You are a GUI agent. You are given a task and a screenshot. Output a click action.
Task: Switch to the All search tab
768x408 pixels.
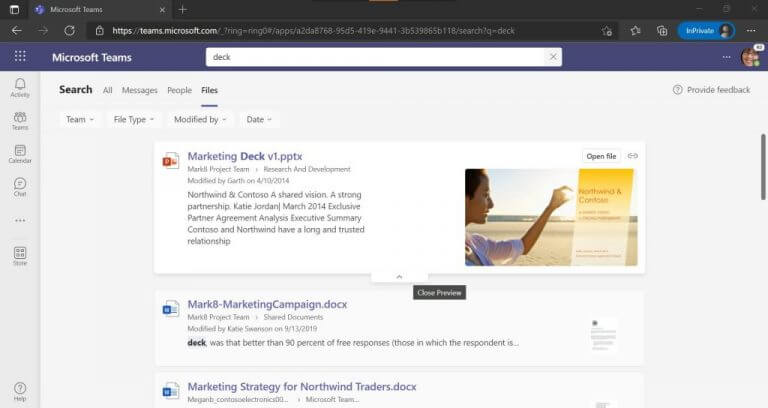point(107,90)
